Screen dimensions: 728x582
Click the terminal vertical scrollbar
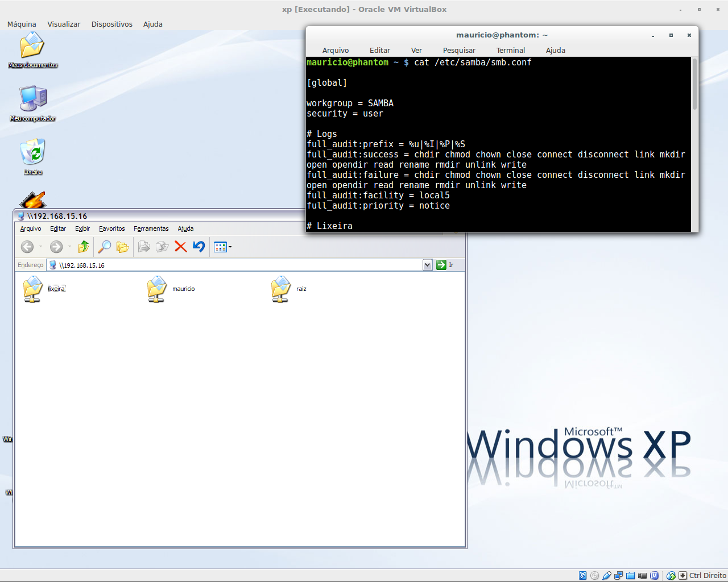[x=694, y=144]
